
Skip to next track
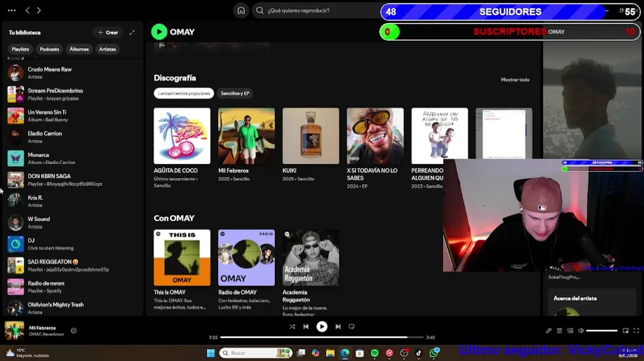[x=338, y=326]
